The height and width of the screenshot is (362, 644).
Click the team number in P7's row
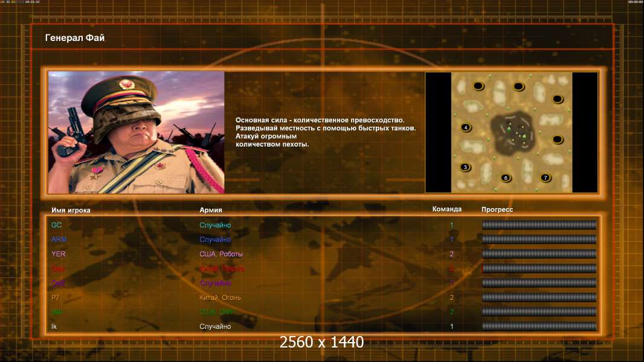point(451,297)
